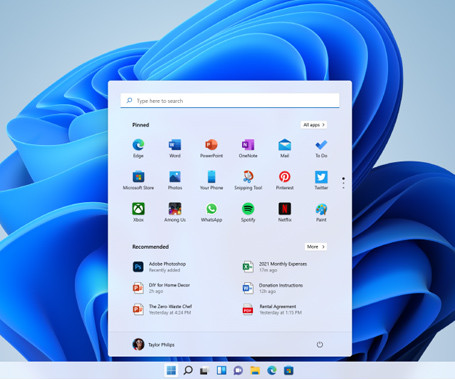Expand the All apps list

click(x=314, y=125)
